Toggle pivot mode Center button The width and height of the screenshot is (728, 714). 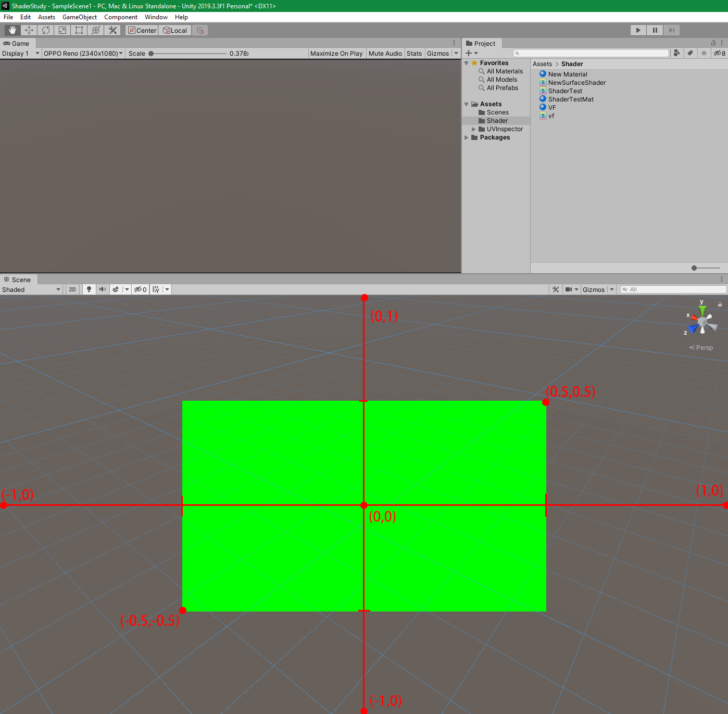[142, 30]
